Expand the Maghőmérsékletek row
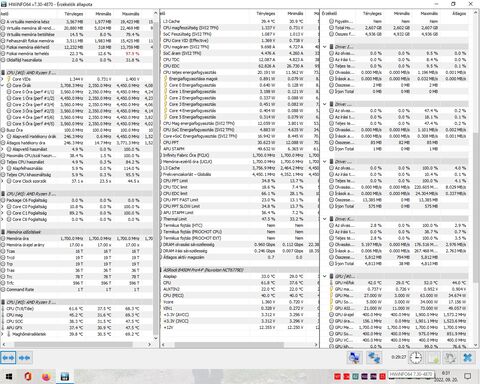Image resolution: width=480 pixels, height=384 pixels. [3, 334]
